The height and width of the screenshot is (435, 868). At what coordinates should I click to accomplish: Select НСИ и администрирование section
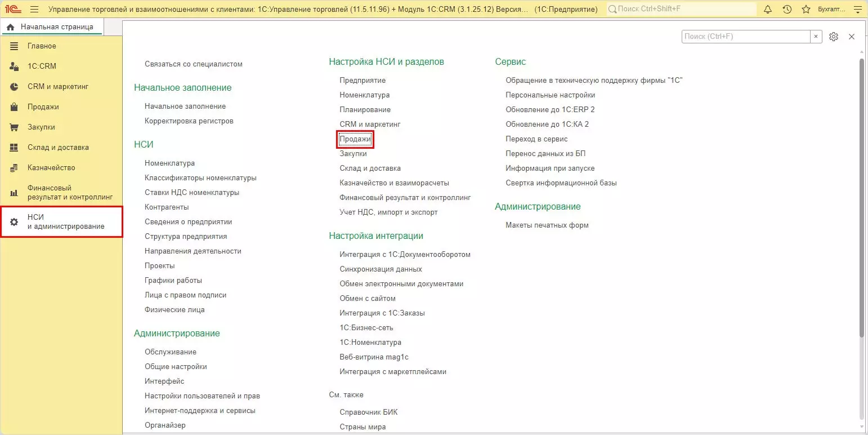[x=61, y=222]
